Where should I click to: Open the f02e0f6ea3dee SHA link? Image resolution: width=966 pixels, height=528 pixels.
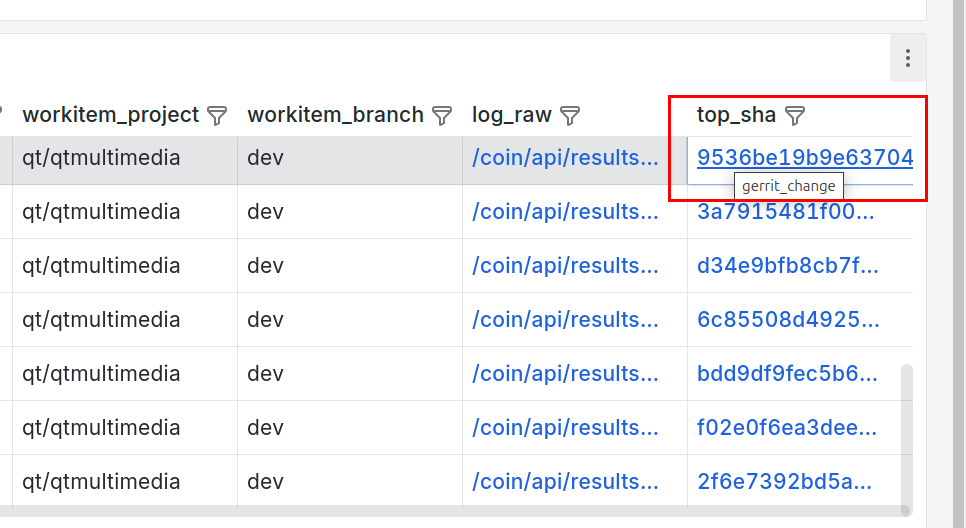click(787, 428)
